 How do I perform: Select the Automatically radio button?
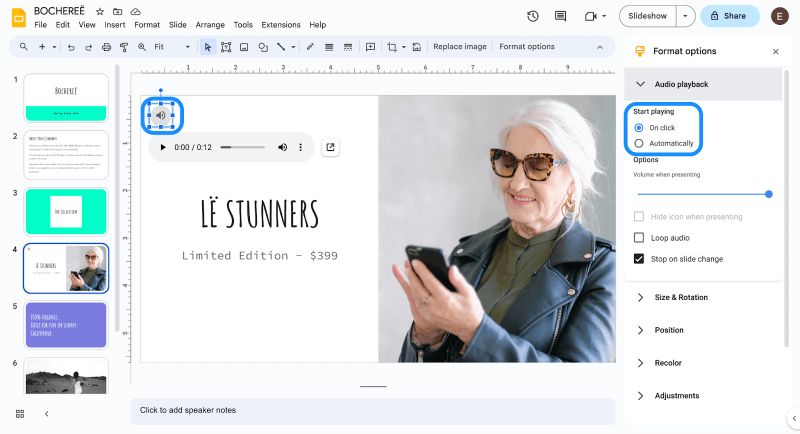[639, 143]
